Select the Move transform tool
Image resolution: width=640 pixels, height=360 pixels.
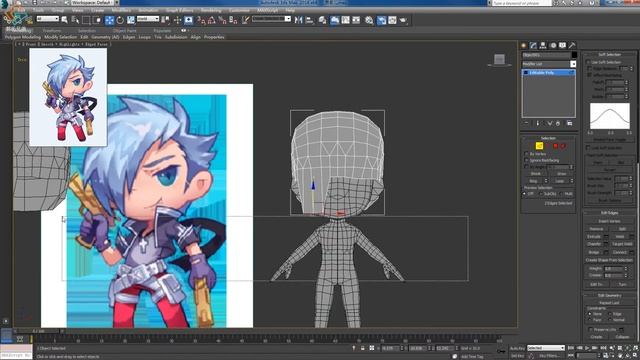click(109, 20)
